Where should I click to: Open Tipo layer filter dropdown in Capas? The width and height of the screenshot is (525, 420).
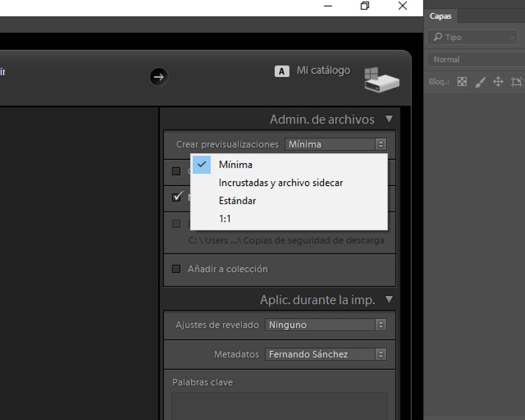pos(472,37)
